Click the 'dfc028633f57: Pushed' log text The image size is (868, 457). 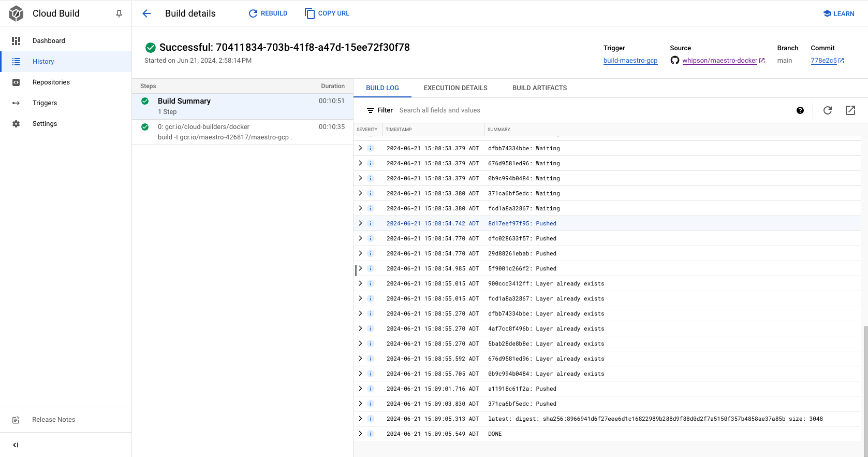coord(522,238)
